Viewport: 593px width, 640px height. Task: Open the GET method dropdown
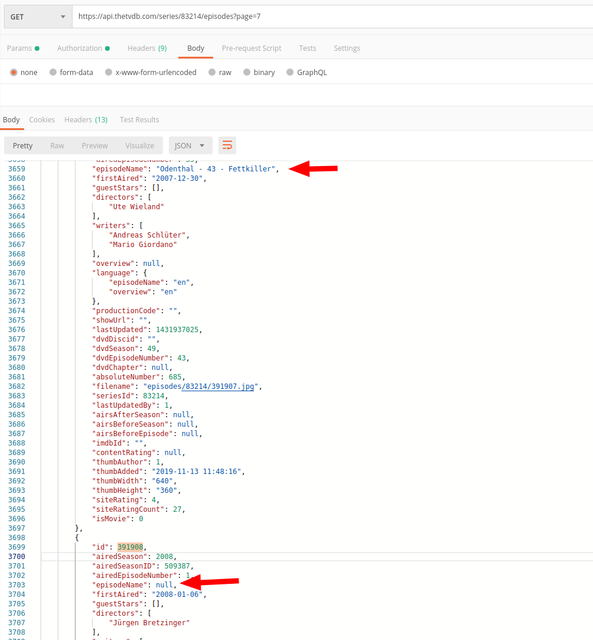pos(38,17)
